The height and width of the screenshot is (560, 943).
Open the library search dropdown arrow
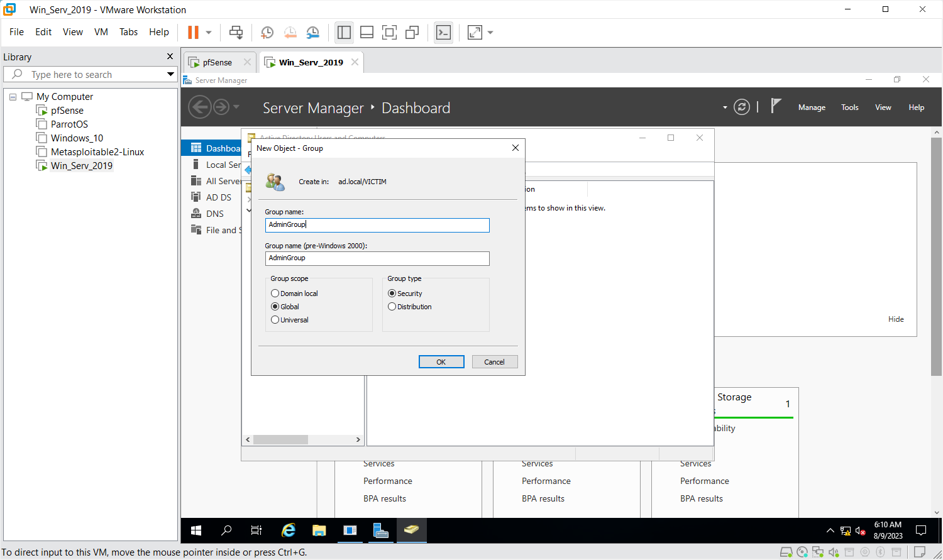coord(170,74)
